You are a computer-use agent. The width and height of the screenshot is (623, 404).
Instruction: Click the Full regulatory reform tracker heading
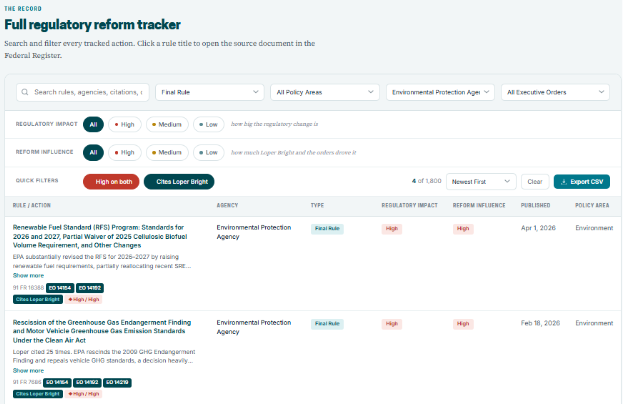click(x=93, y=25)
